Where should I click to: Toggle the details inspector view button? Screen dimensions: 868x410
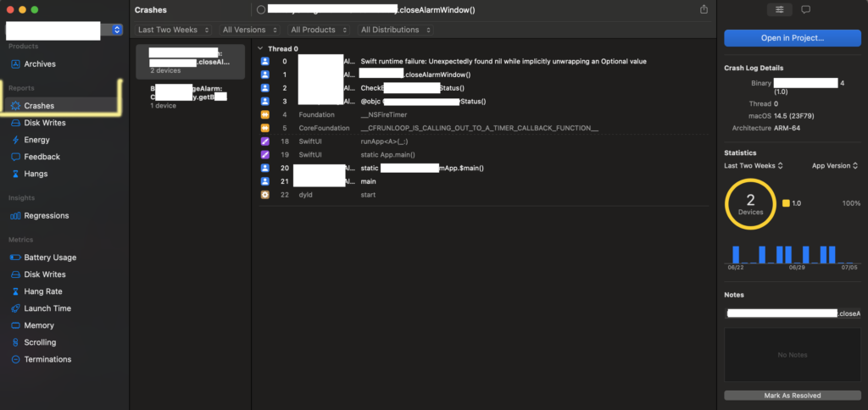click(x=779, y=9)
